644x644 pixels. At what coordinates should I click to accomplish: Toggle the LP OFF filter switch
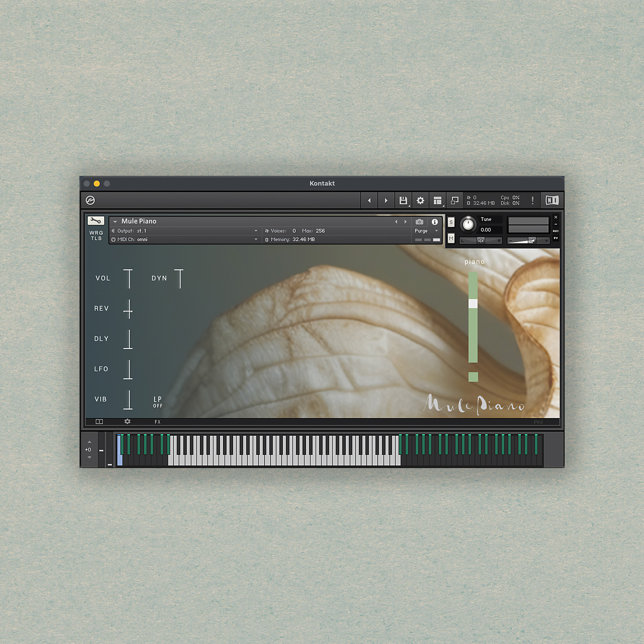[x=158, y=402]
